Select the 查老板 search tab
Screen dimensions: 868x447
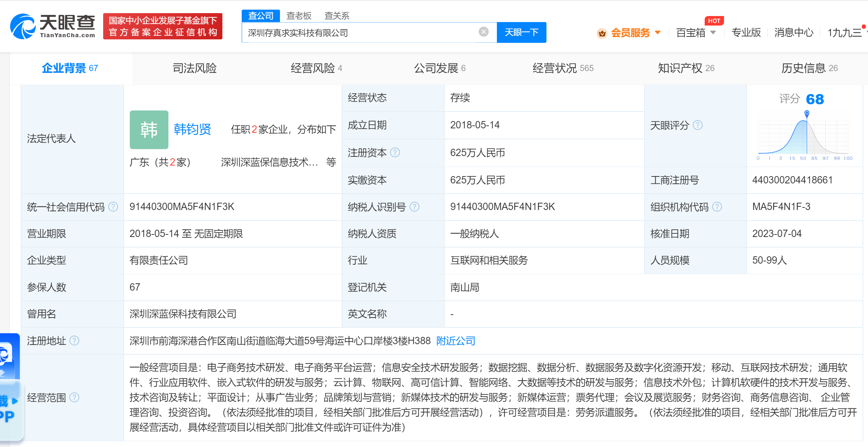pyautogui.click(x=299, y=16)
